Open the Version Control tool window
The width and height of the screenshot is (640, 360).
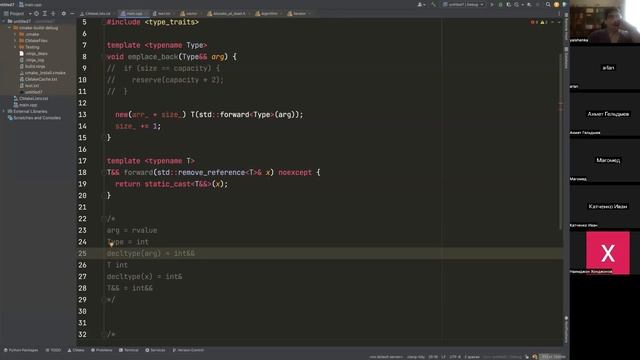tap(188, 350)
